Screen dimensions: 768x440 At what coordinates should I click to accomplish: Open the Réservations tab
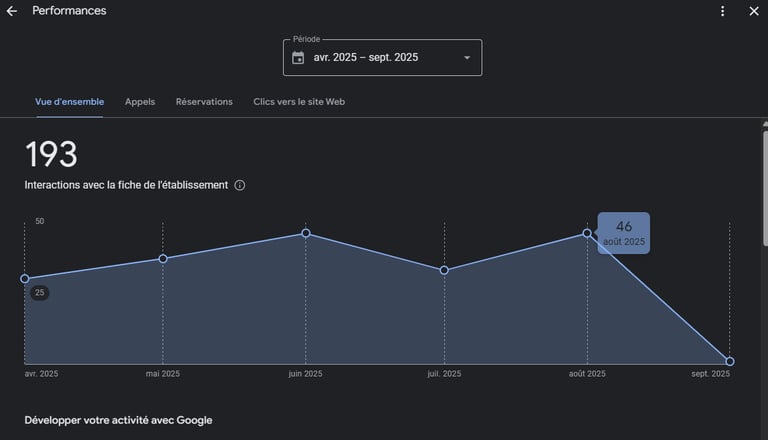(x=204, y=102)
